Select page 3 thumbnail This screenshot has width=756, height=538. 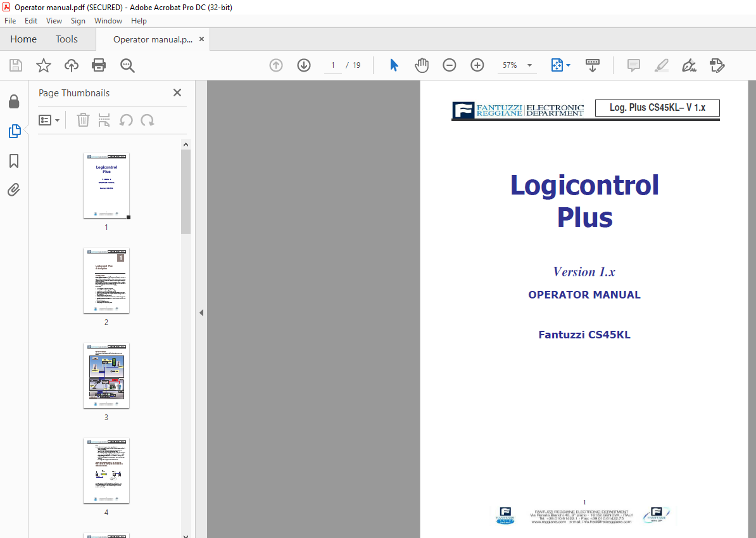tap(106, 376)
